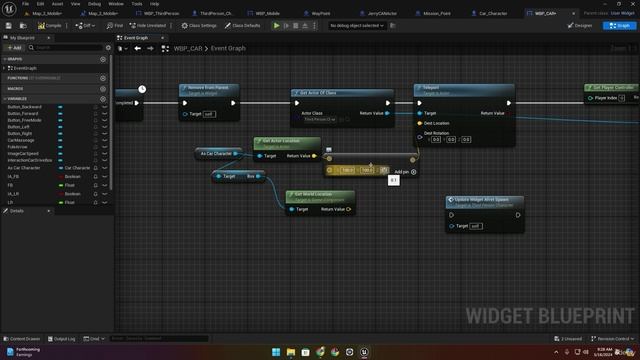Click the frame skip playback icon
Viewport: 640px width, 360px height.
click(x=286, y=26)
